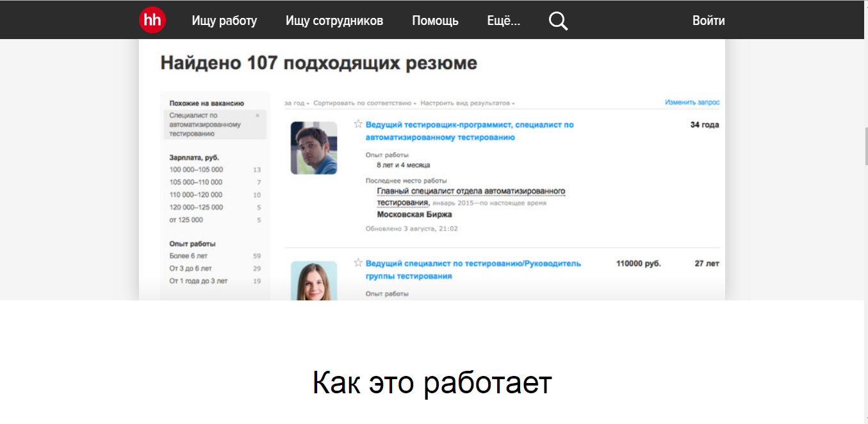
Task: Open the "Изменить запрос" link
Action: (x=691, y=101)
